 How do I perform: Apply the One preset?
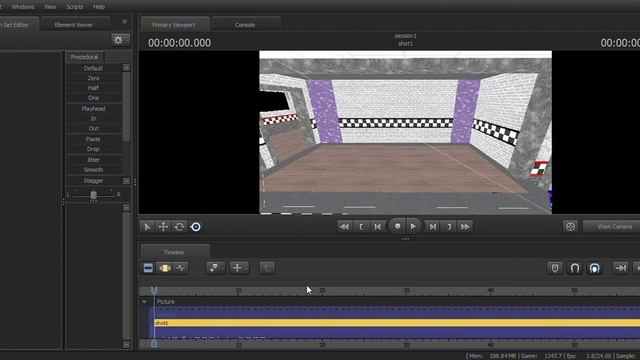[93, 98]
